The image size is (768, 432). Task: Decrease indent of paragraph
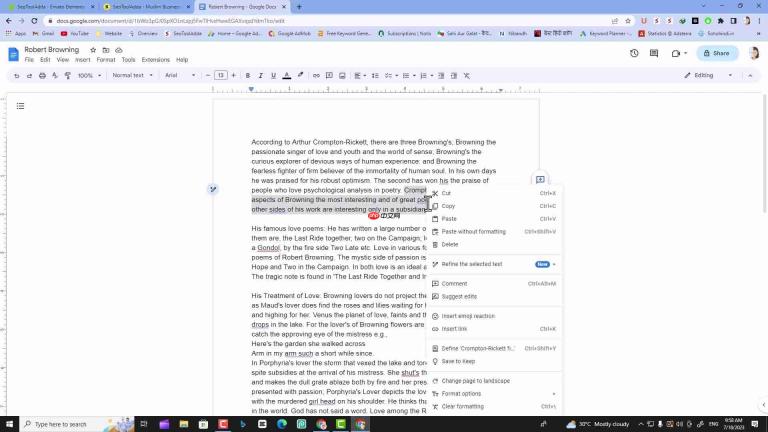pos(441,75)
